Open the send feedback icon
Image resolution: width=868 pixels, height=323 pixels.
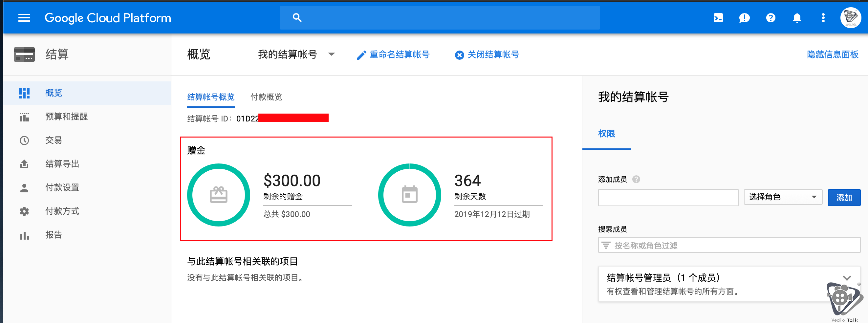(744, 18)
